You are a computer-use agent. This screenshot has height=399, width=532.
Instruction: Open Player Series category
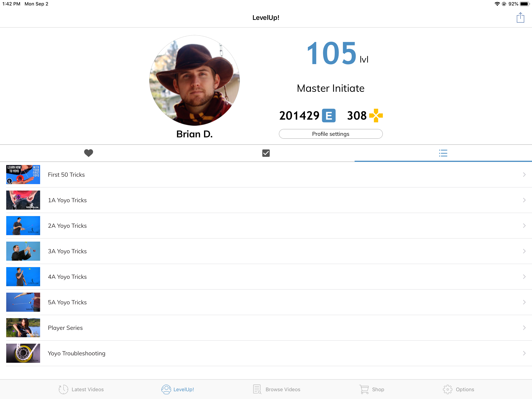pyautogui.click(x=266, y=327)
